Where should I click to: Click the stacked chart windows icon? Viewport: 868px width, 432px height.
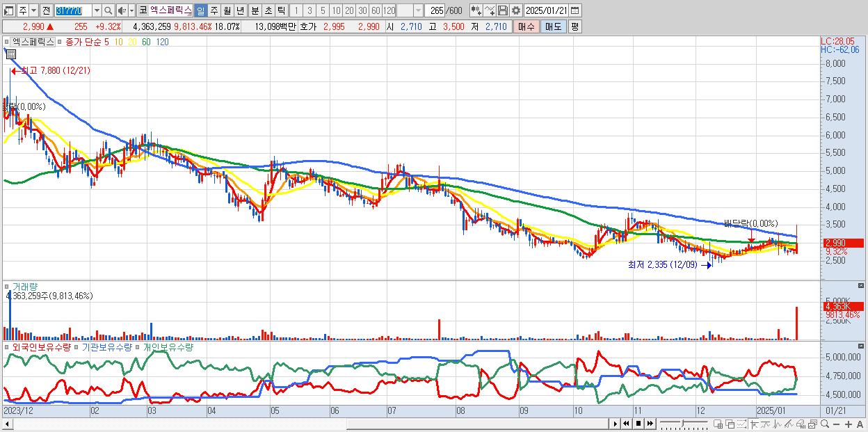point(812,424)
